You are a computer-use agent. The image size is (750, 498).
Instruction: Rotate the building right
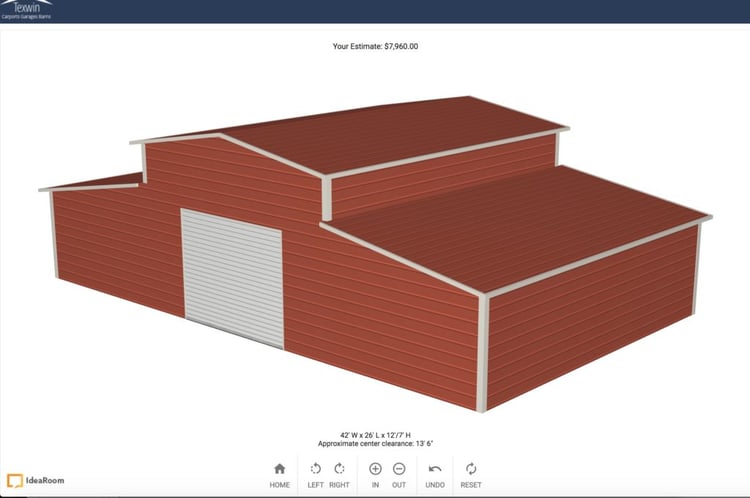(339, 469)
